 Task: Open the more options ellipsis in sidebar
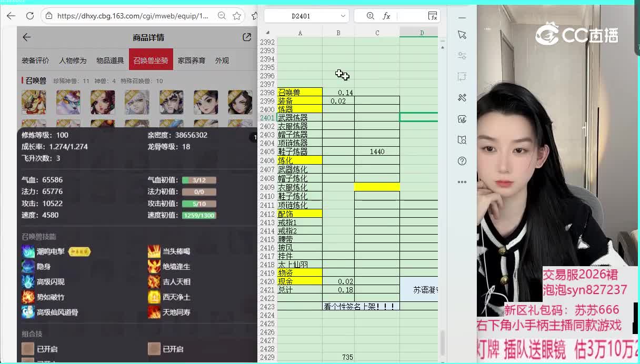[x=462, y=182]
